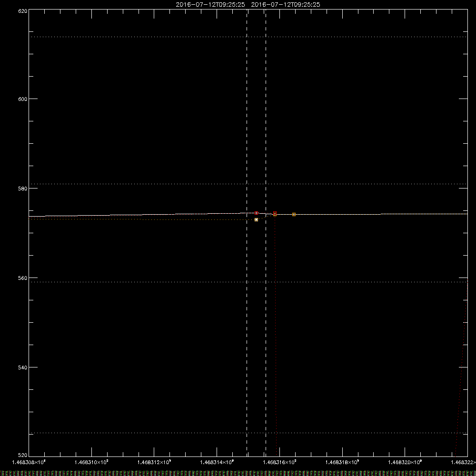Select the y-axis label 600

[x=23, y=99]
